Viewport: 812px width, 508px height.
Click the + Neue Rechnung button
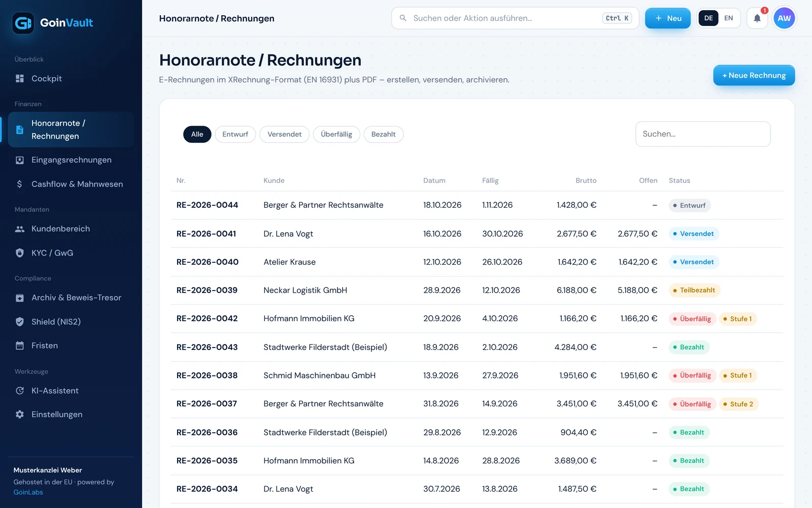(754, 75)
